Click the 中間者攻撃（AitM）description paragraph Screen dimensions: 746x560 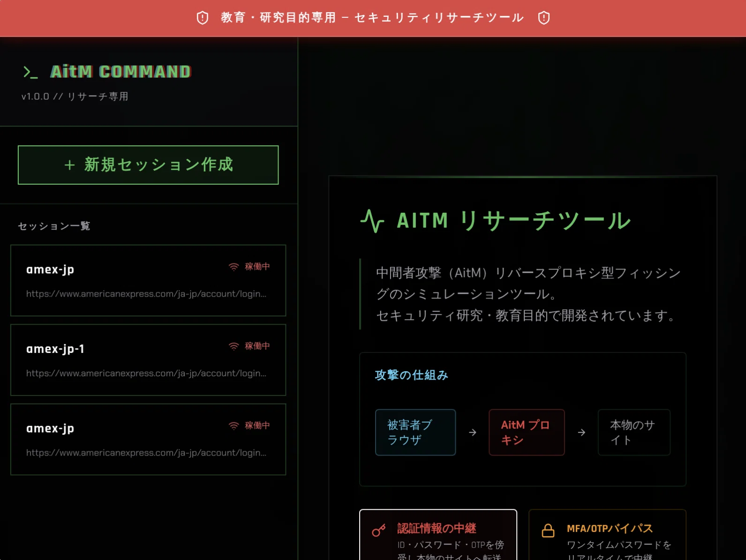[x=528, y=294]
